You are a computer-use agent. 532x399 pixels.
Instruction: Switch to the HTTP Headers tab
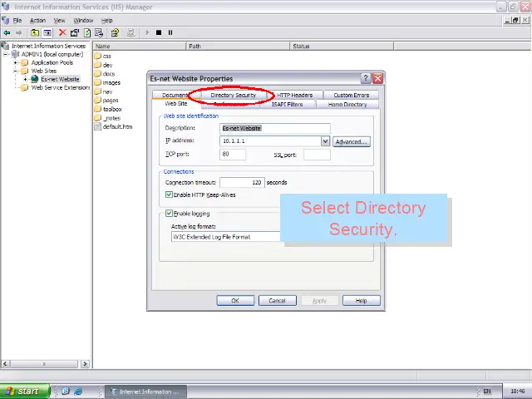[294, 95]
